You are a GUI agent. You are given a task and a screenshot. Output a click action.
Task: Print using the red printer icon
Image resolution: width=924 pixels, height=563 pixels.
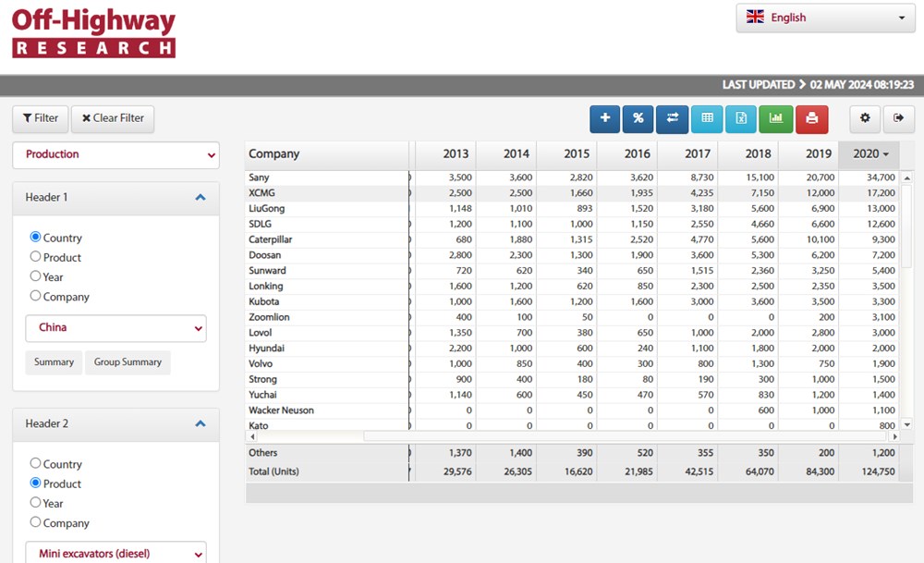point(811,118)
